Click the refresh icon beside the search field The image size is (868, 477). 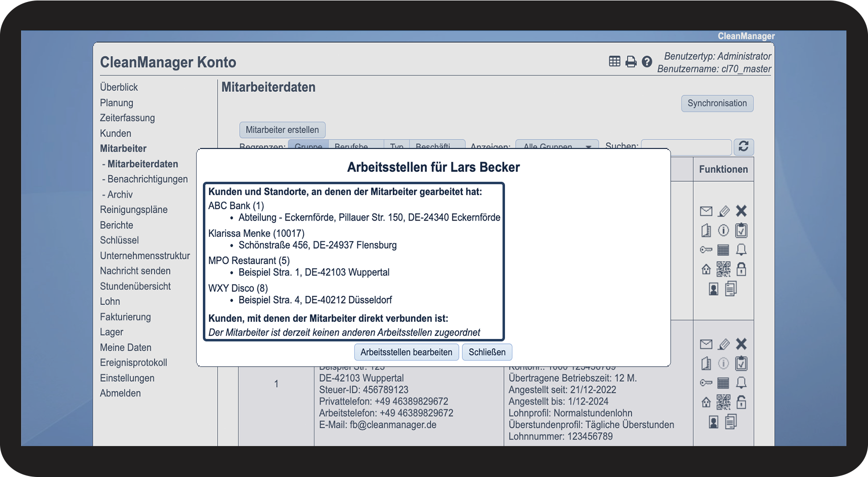pos(743,146)
